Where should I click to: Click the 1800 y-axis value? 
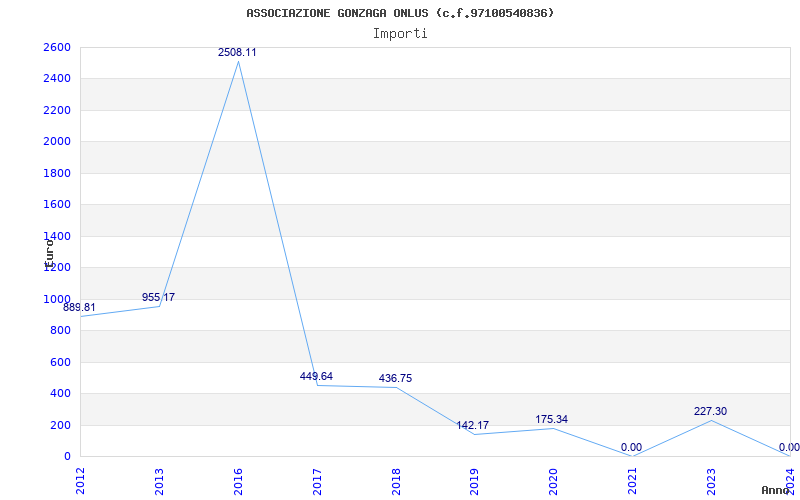(57, 173)
